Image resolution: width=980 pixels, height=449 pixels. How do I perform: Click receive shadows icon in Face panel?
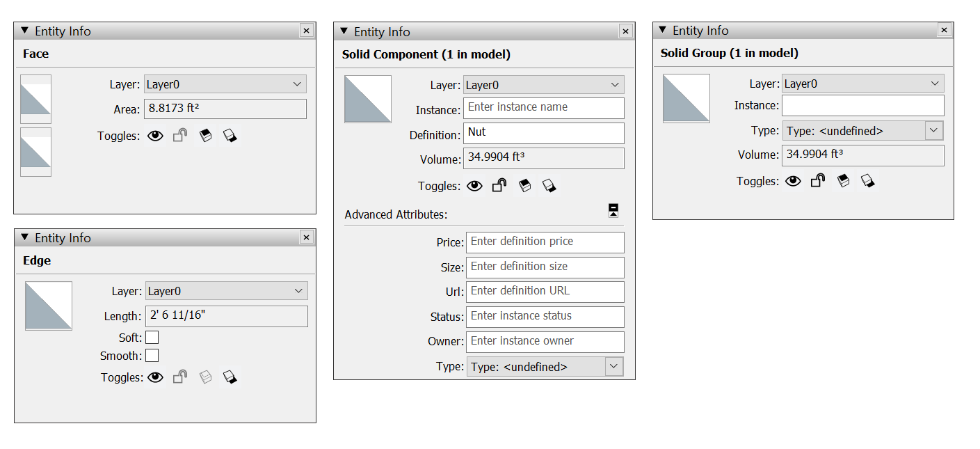tap(205, 136)
